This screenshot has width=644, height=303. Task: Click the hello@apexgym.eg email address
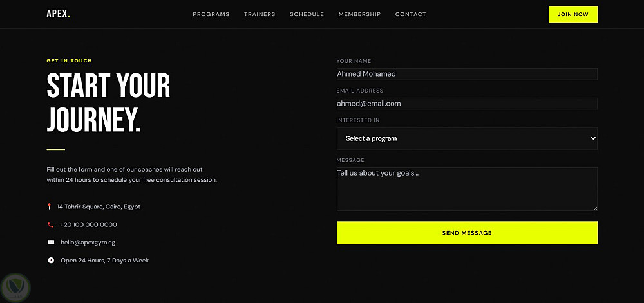[x=88, y=243]
